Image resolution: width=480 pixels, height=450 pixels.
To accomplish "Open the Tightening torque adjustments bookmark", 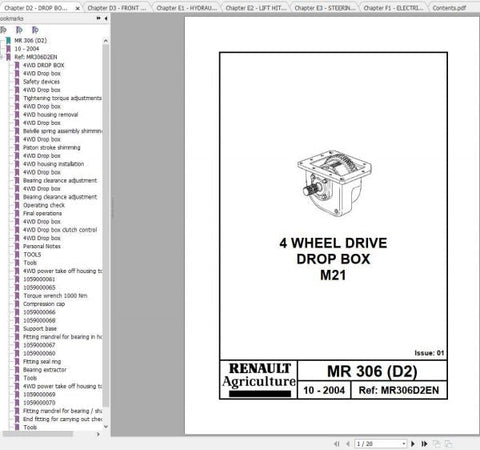I will pos(62,98).
